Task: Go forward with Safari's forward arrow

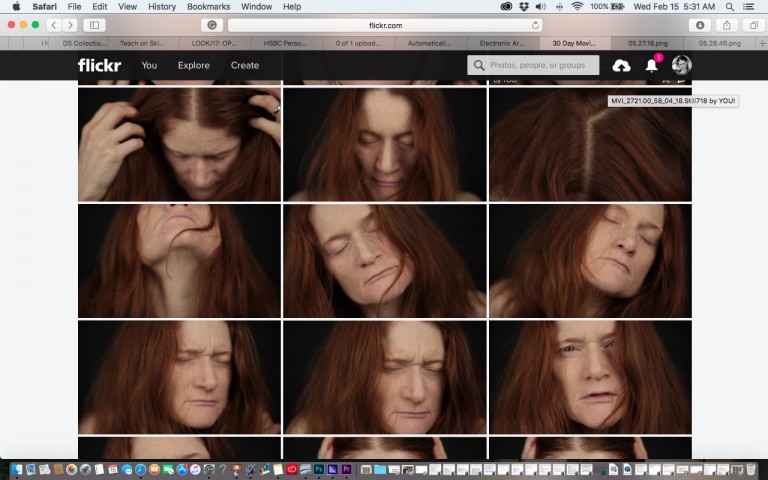Action: click(x=70, y=25)
